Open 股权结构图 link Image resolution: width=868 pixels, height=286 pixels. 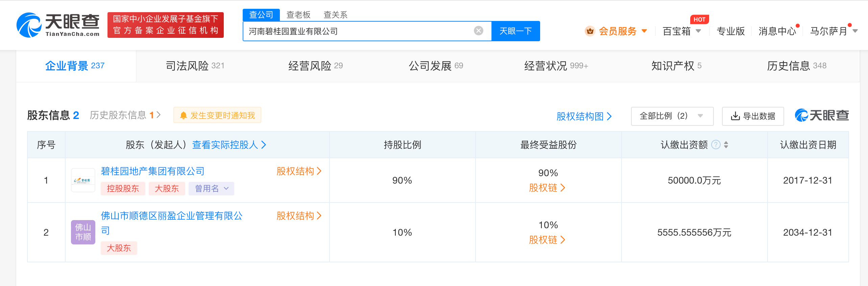[584, 116]
